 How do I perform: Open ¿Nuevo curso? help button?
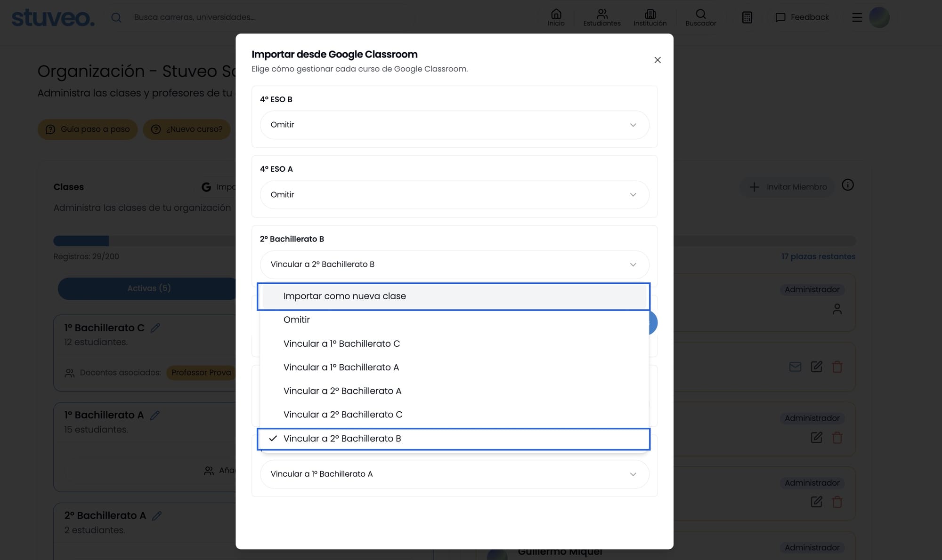click(x=187, y=129)
